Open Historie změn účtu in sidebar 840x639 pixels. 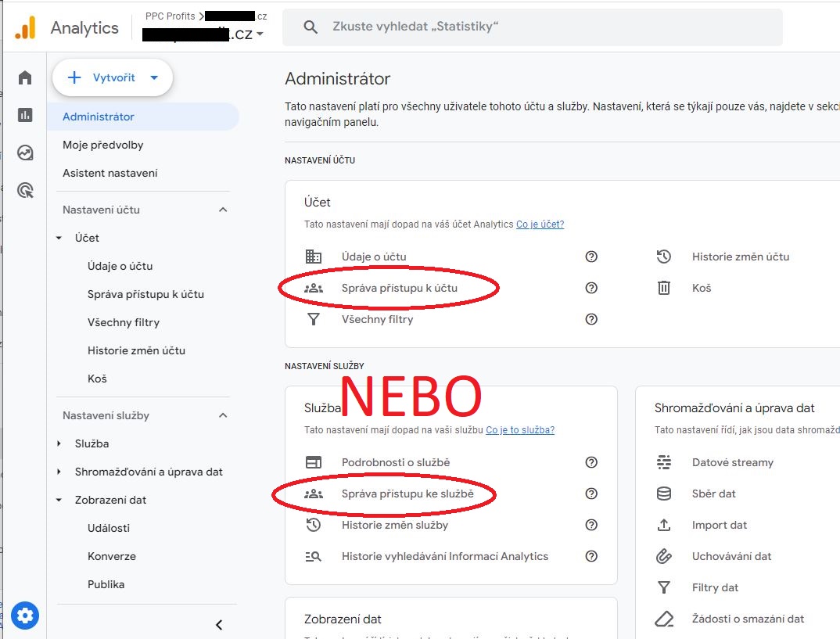click(x=136, y=350)
